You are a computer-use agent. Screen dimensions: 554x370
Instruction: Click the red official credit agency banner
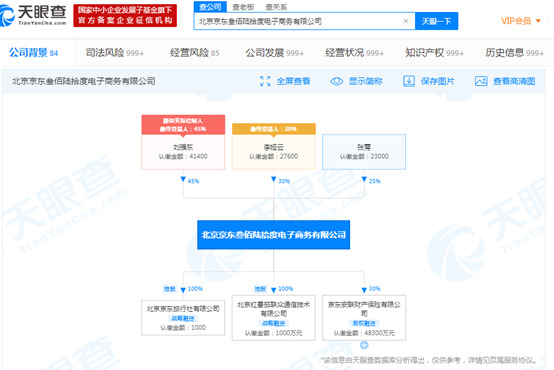click(x=125, y=16)
